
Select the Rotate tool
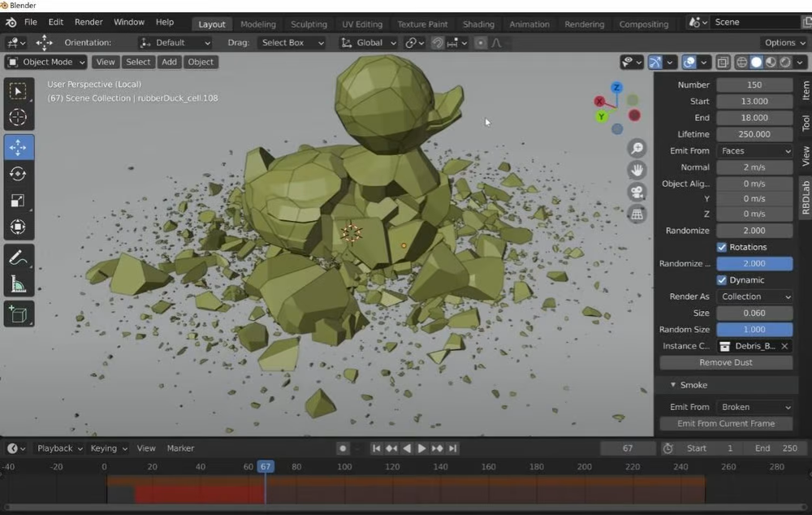pos(18,173)
